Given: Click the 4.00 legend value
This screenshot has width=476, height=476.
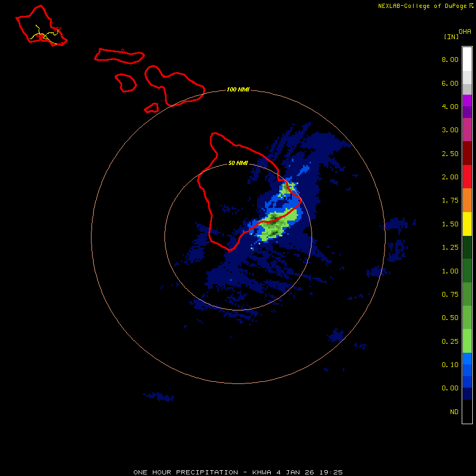Looking at the screenshot, I should click(x=450, y=106).
